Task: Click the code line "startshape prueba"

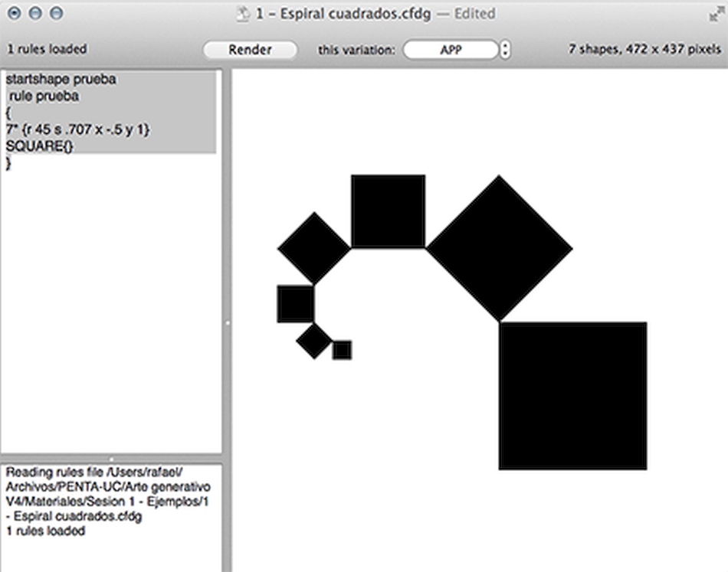Action: coord(61,80)
